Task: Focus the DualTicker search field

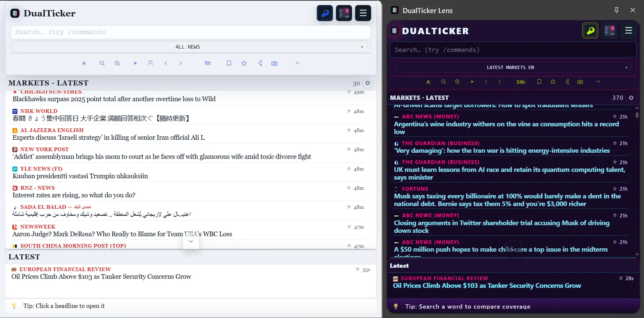Action: point(191,32)
